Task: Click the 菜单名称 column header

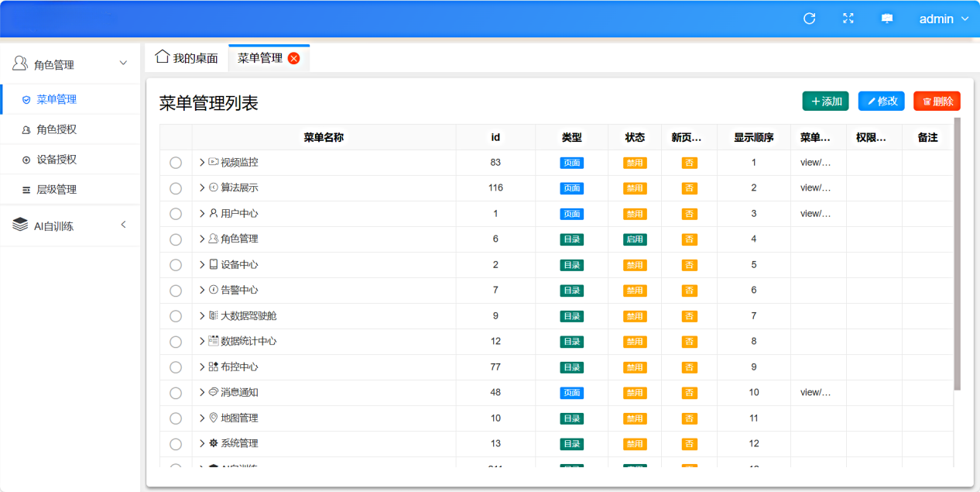Action: [324, 137]
